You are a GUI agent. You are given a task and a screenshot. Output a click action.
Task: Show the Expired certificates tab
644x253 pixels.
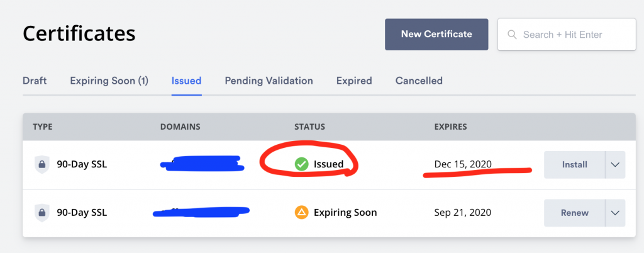point(354,81)
